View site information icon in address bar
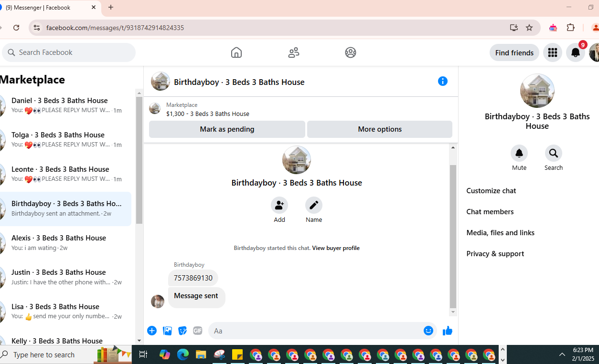Screen dimensions: 599x364 (37, 28)
